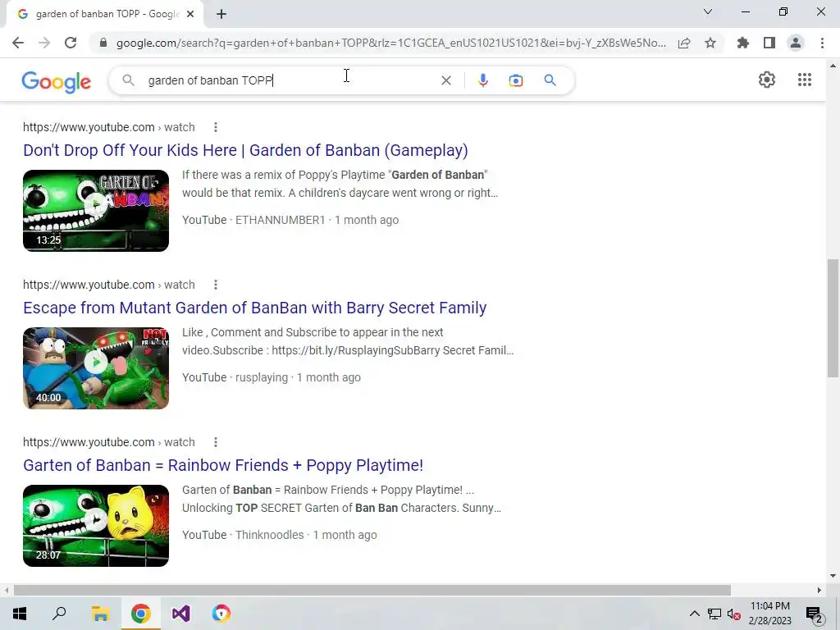Open the taskbar clock and date

(769, 614)
